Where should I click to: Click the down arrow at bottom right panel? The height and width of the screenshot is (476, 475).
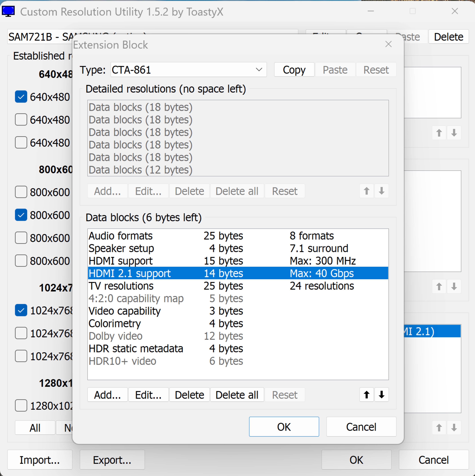454,428
